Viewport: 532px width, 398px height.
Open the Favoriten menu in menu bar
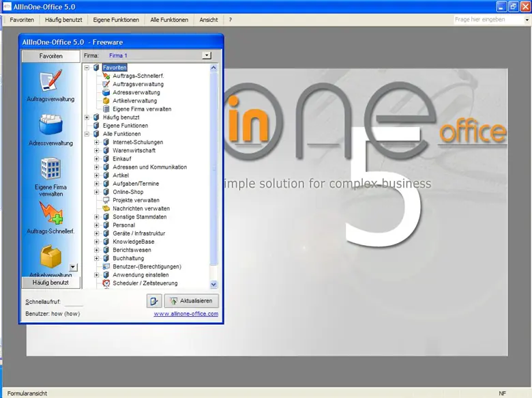(22, 20)
